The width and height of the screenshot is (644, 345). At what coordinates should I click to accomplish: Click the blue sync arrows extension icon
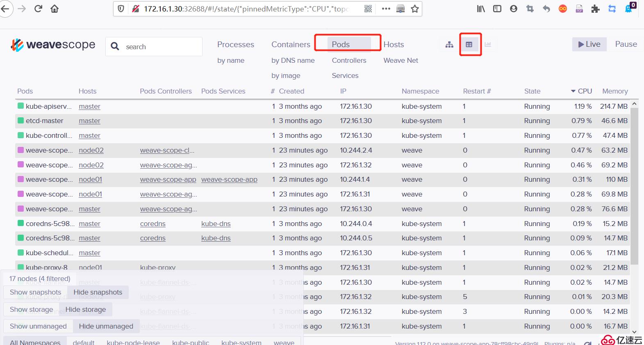click(x=612, y=9)
